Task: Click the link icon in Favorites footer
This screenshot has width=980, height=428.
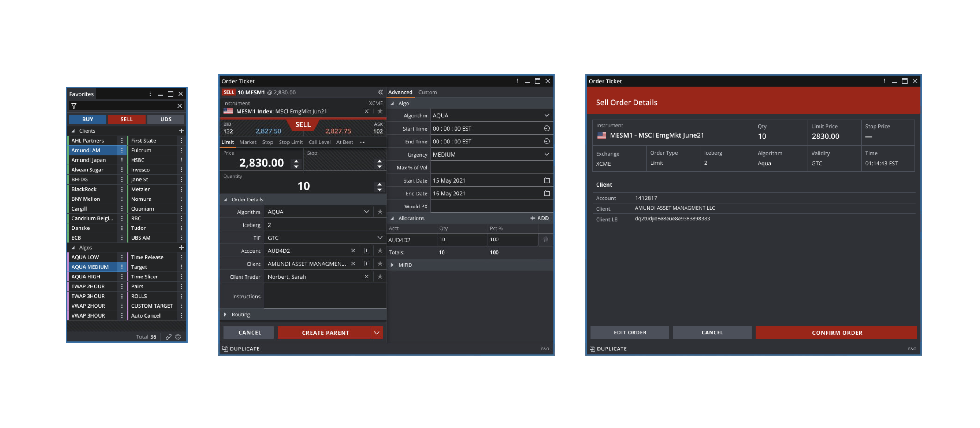Action: point(168,337)
